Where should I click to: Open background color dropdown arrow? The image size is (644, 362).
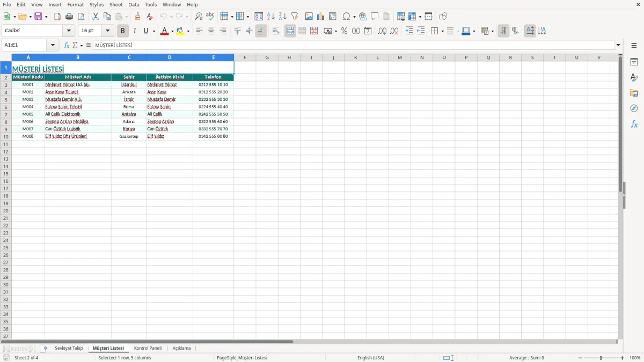click(x=188, y=32)
